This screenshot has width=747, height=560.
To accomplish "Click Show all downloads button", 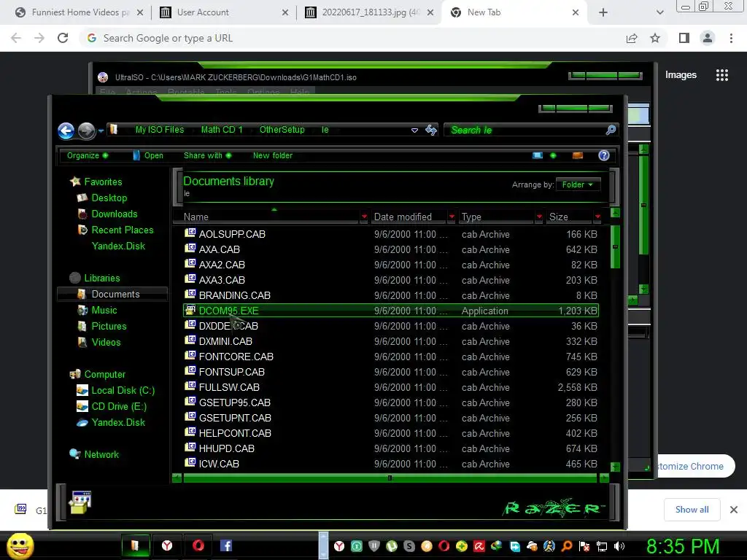I will pos(692,510).
